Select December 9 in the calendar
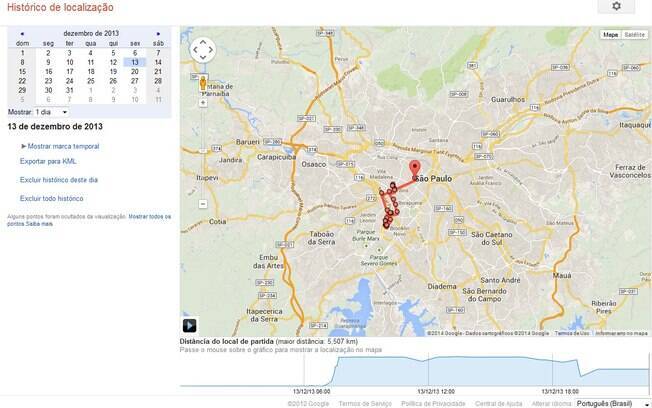 click(x=48, y=62)
